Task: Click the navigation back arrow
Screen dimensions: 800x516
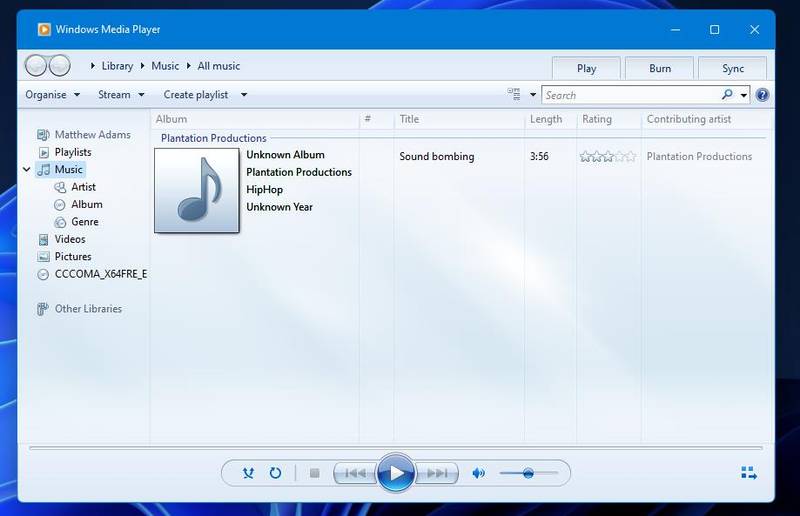Action: [x=36, y=66]
